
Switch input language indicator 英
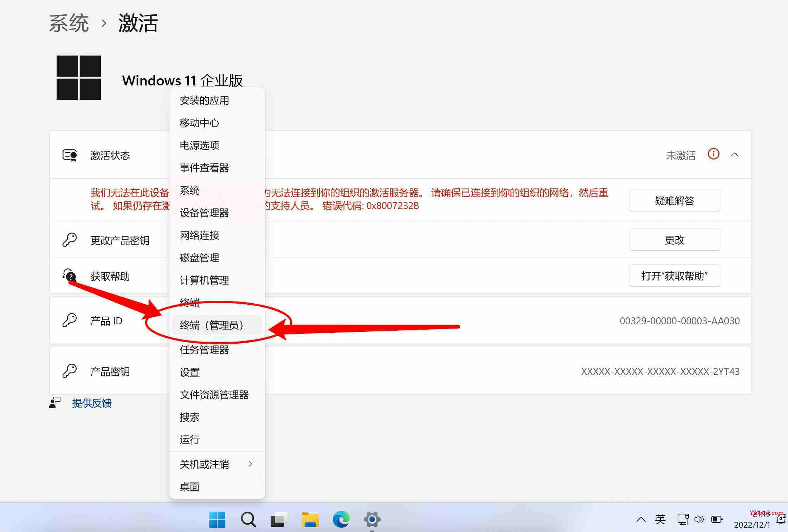click(x=660, y=519)
